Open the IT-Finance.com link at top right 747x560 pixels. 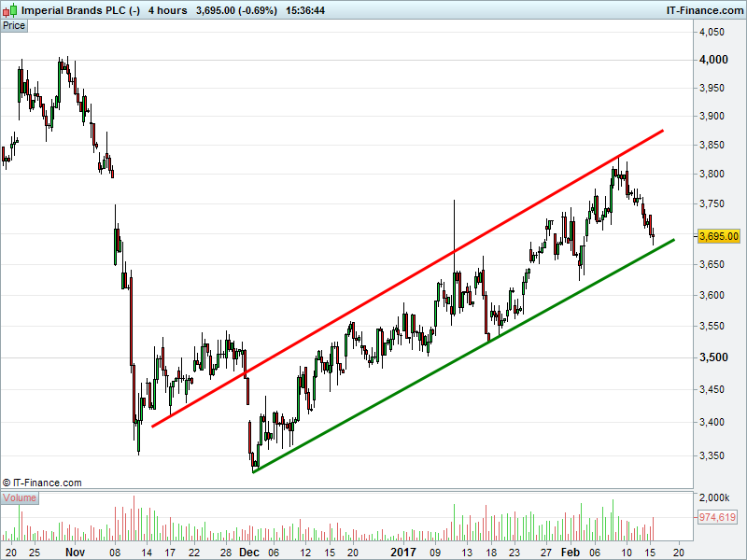coord(704,10)
